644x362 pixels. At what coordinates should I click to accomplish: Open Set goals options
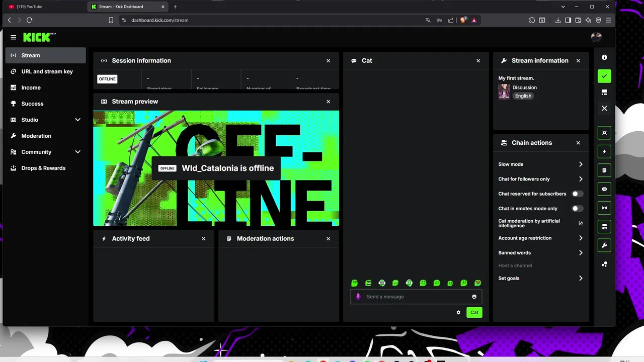click(540, 278)
